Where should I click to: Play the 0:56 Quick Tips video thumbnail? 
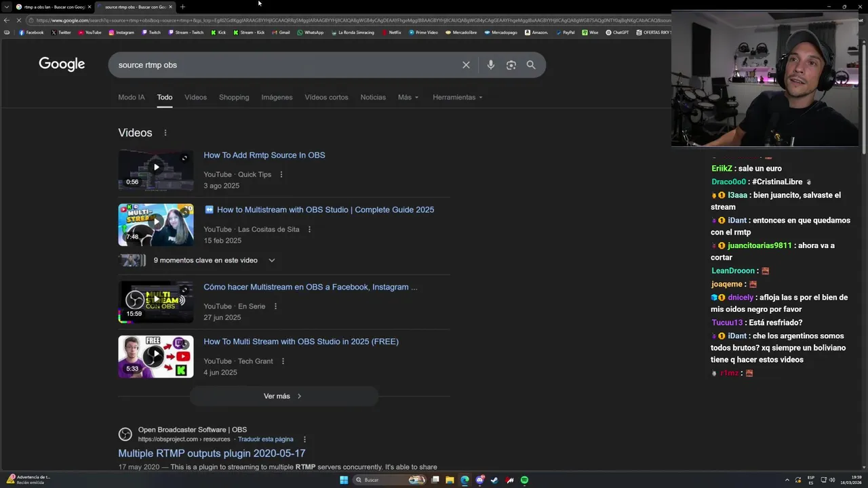pyautogui.click(x=156, y=169)
